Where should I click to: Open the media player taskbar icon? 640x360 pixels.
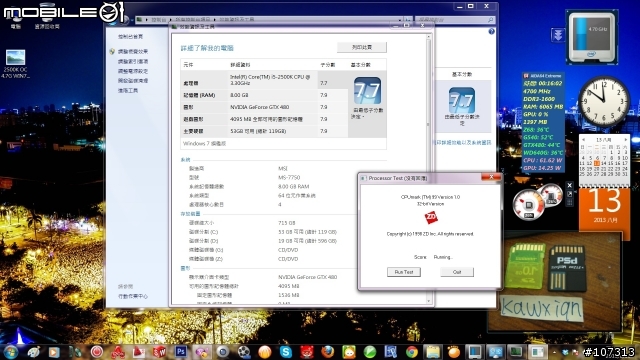[53, 351]
